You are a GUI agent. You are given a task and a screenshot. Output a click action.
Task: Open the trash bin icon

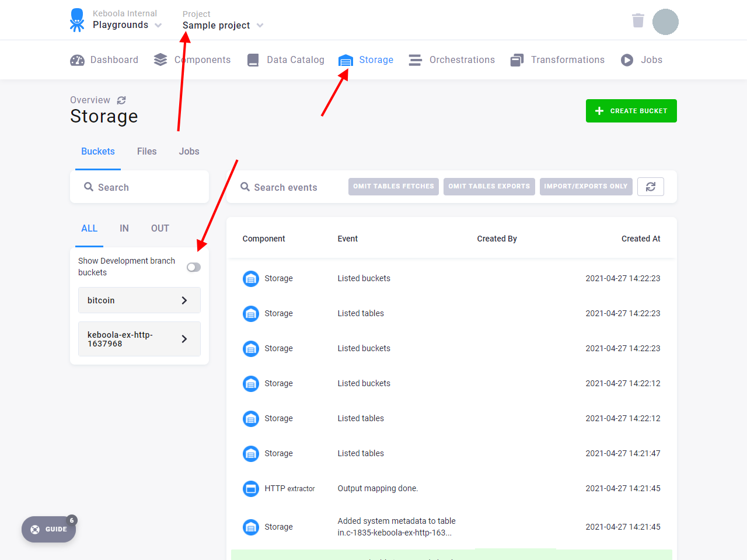(638, 21)
